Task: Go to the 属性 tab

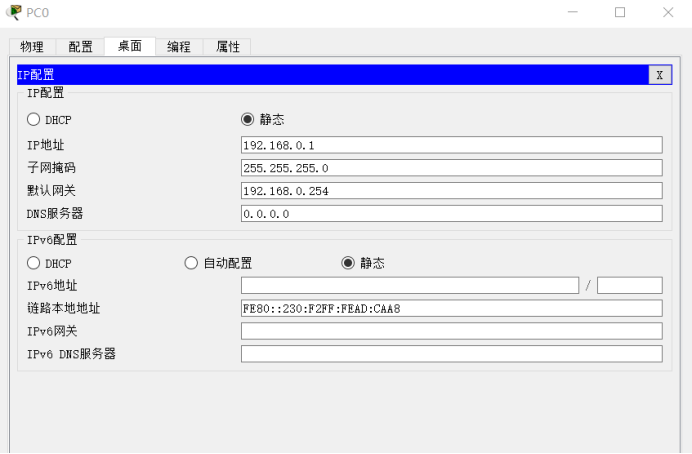Action: [227, 46]
